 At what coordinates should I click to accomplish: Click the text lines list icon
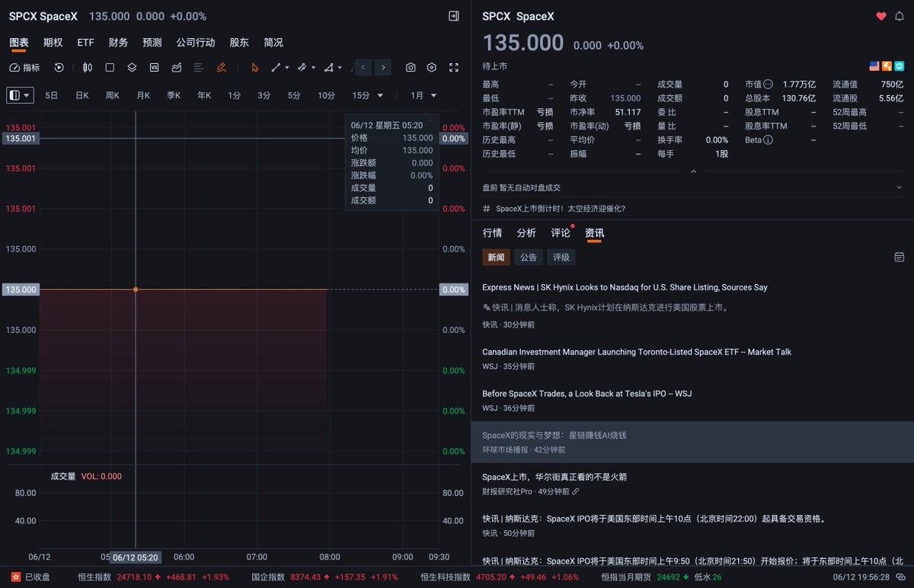point(198,68)
